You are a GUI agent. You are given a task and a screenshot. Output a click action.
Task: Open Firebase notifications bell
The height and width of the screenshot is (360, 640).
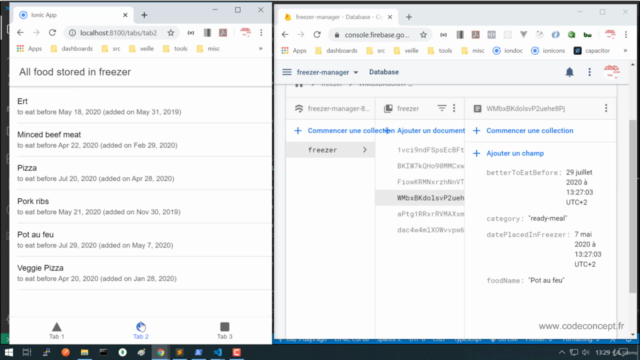tap(569, 72)
